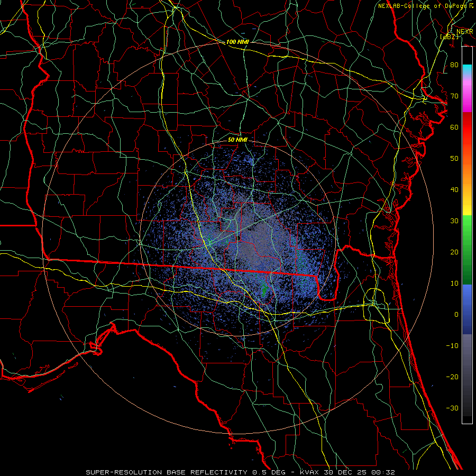The image size is (476, 476).
Task: Click the 20 value on the dBZ scale
Action: 454,252
